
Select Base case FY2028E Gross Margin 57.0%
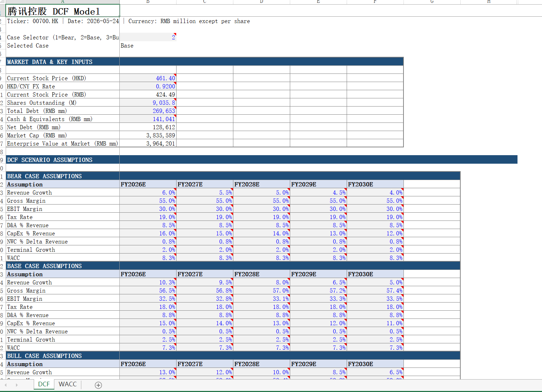(x=262, y=290)
